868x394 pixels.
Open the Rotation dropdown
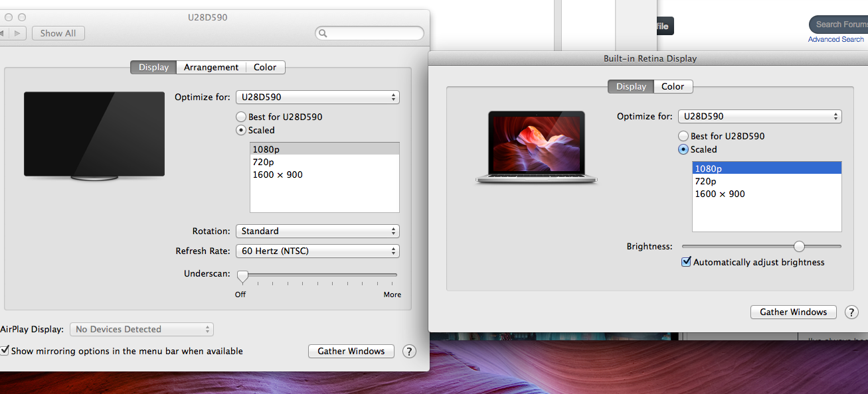[x=317, y=231]
